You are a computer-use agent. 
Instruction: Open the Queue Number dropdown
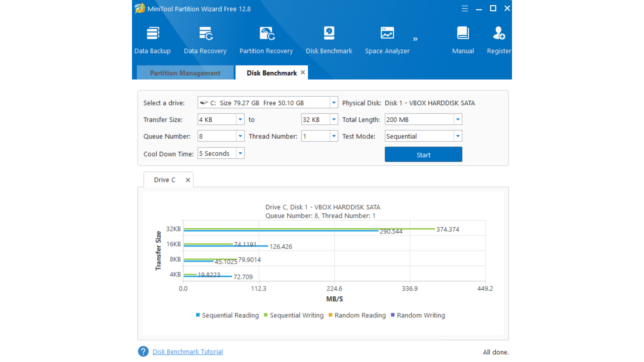240,136
